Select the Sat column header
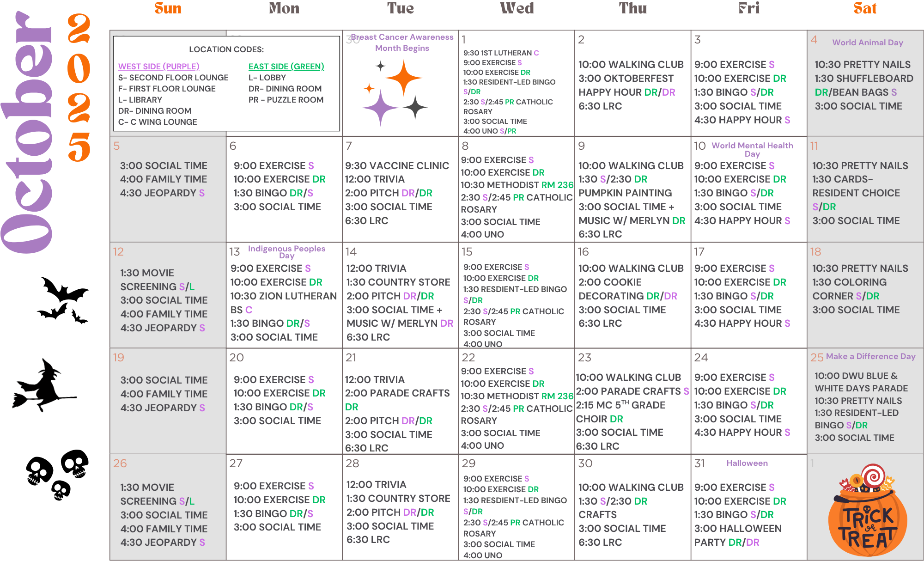 (x=865, y=8)
